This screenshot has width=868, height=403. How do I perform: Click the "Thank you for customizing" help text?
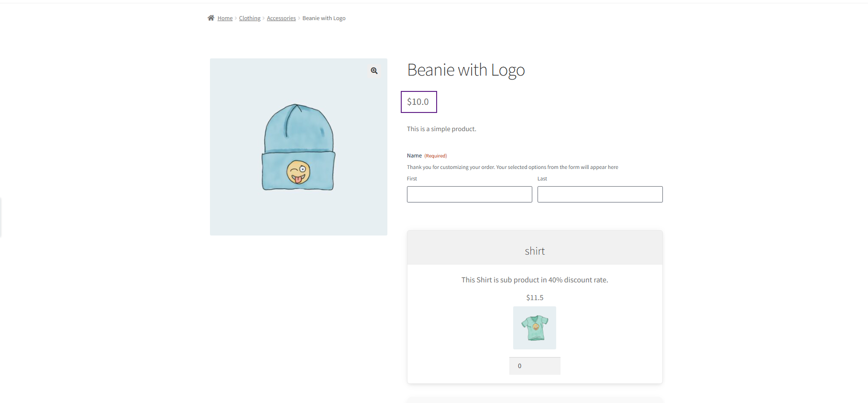(512, 167)
